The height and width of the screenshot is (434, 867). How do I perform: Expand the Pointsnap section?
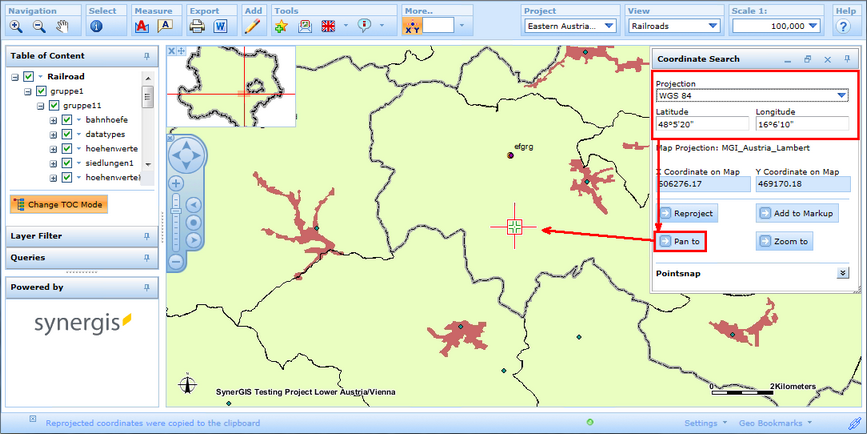coord(842,273)
